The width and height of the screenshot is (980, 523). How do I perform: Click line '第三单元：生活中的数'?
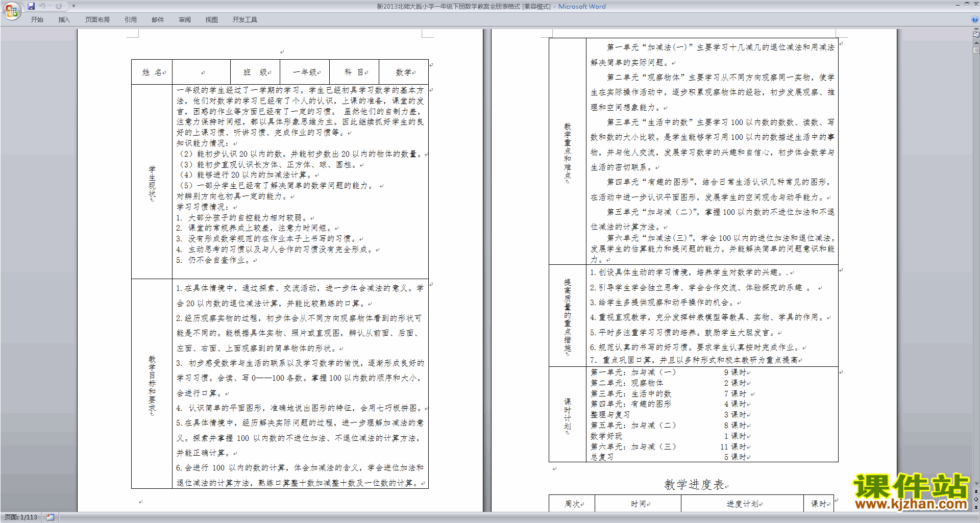point(631,394)
